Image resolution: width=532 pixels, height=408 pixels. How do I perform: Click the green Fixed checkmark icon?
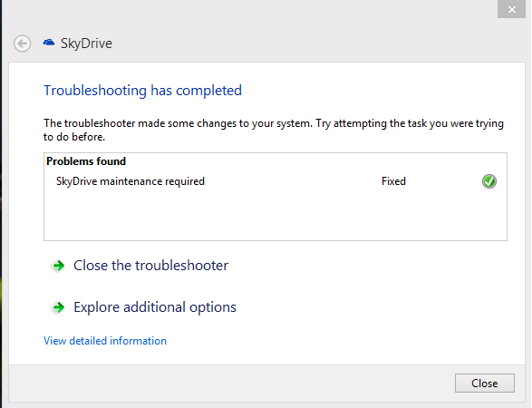[x=488, y=181]
